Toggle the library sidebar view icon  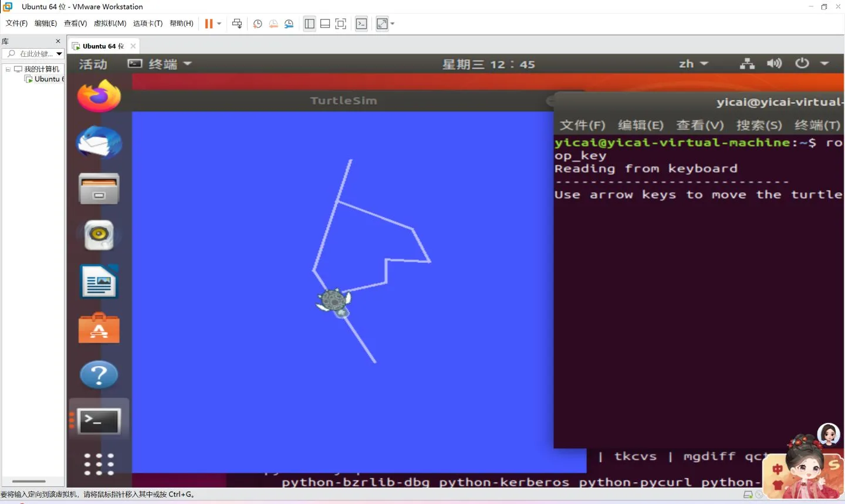click(x=310, y=23)
